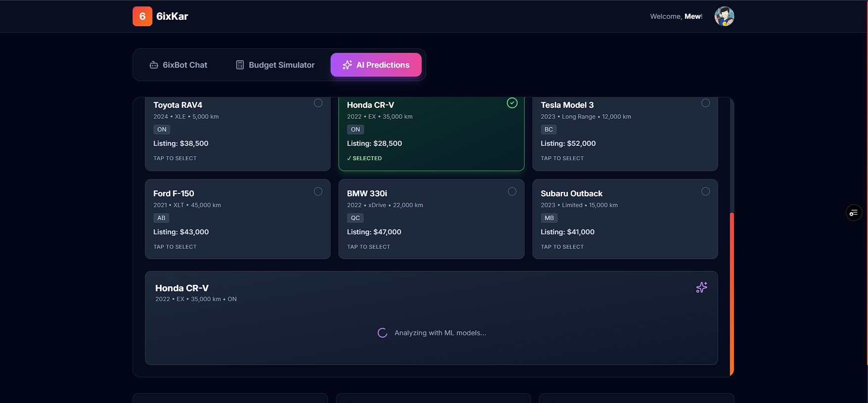Select the Toyota RAV4 radio circle
Screen dimensions: 868x403
(x=318, y=103)
